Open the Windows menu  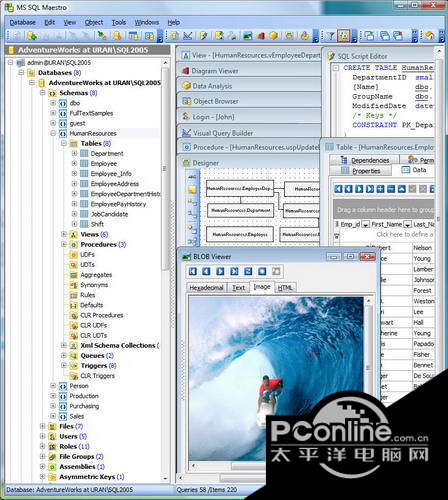click(147, 22)
